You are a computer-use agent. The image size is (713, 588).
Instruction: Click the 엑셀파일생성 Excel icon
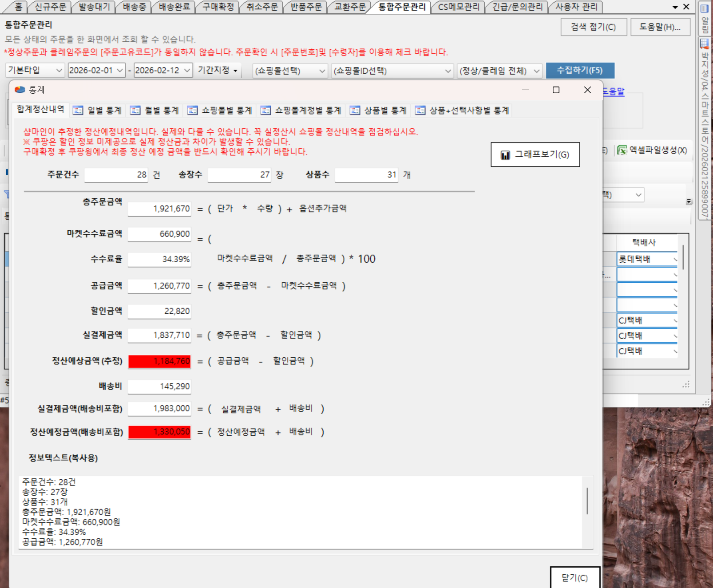click(x=622, y=150)
